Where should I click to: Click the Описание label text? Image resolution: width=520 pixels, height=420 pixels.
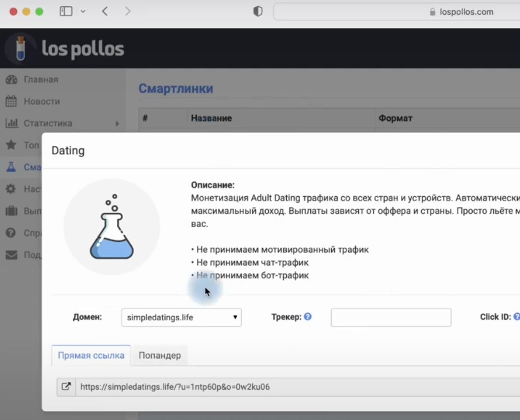(213, 185)
